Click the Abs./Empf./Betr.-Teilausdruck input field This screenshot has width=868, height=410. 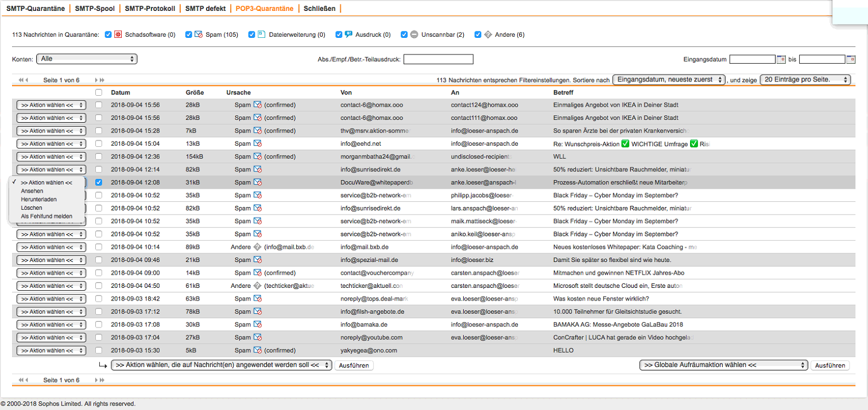coord(439,59)
